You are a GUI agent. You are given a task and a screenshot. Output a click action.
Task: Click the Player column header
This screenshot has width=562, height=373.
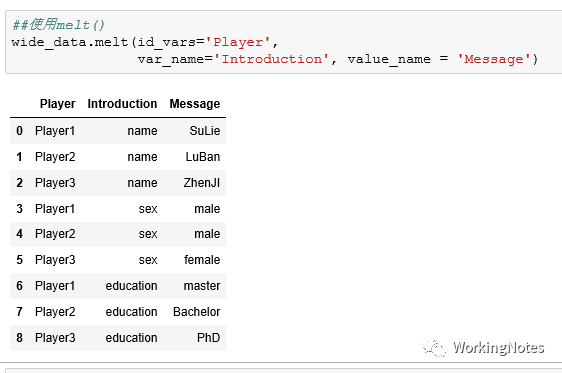[58, 104]
